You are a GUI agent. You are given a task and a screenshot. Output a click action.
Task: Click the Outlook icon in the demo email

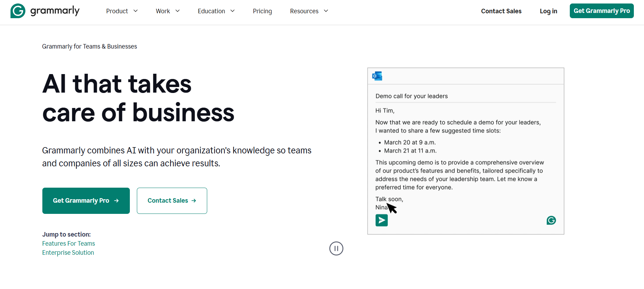pos(377,76)
